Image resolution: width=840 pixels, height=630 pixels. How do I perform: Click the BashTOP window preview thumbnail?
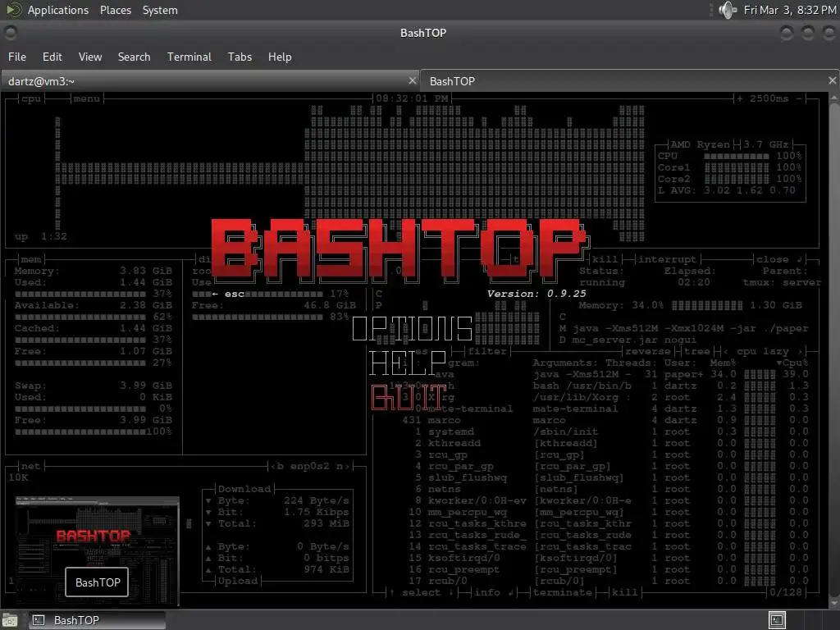pyautogui.click(x=97, y=551)
